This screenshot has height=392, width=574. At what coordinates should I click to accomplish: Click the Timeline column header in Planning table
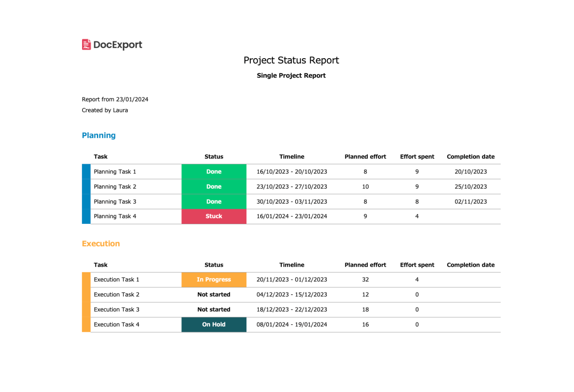[292, 157]
